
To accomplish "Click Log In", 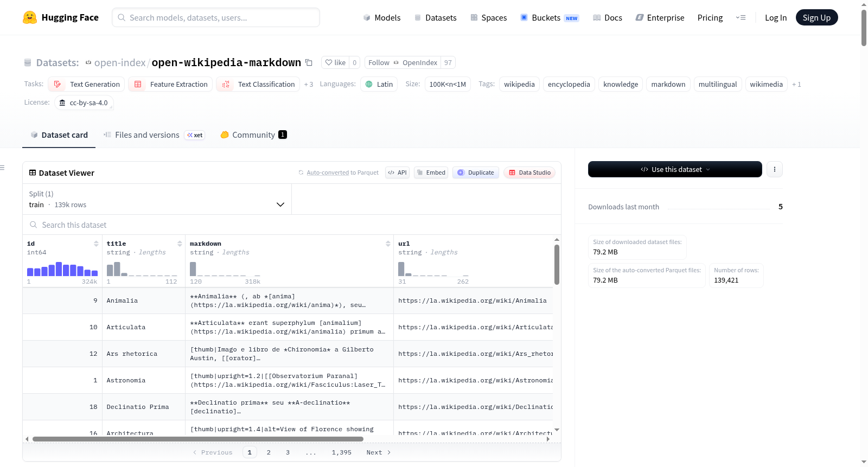I will (x=775, y=17).
